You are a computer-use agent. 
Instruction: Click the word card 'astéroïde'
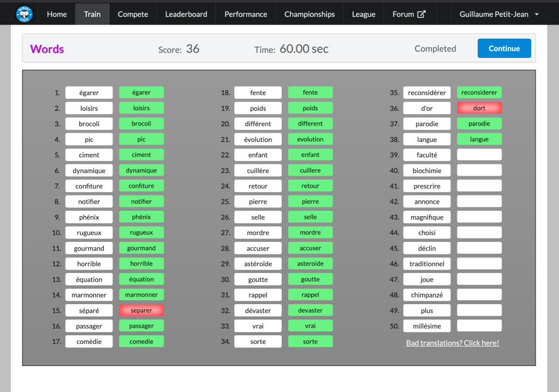(258, 264)
